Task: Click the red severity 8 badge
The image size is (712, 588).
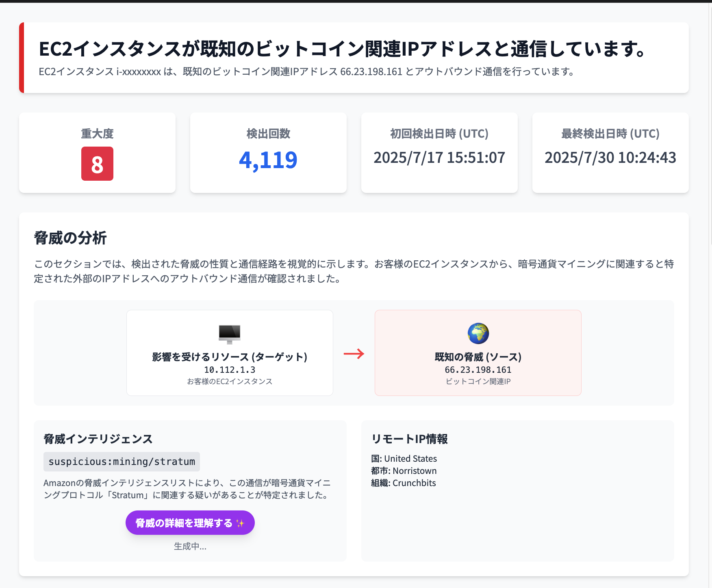Action: pyautogui.click(x=97, y=164)
